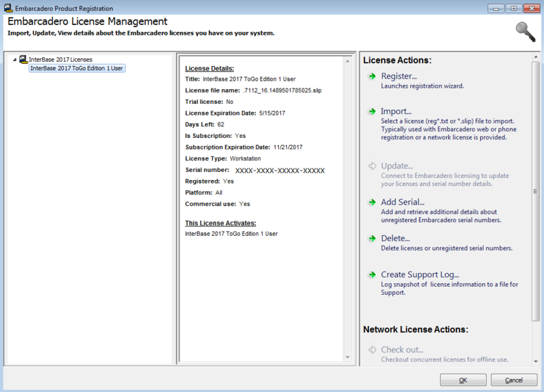Click the Embarcadero title bar app icon
The height and width of the screenshot is (392, 544).
coord(8,7)
